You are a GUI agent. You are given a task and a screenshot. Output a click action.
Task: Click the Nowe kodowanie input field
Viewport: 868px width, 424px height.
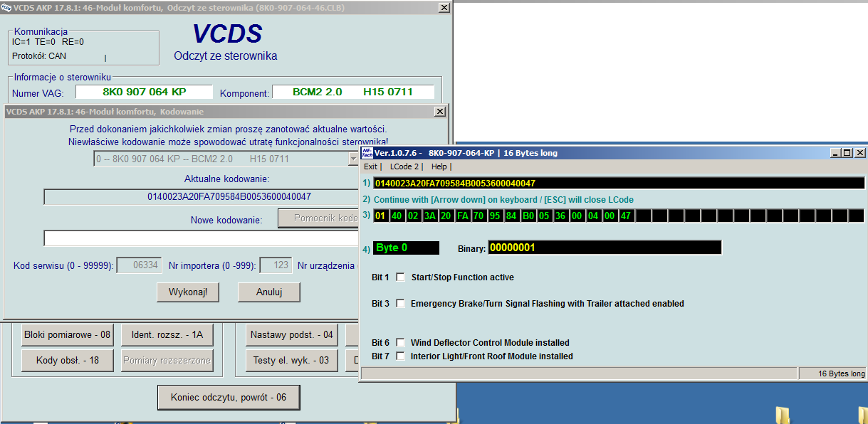202,238
